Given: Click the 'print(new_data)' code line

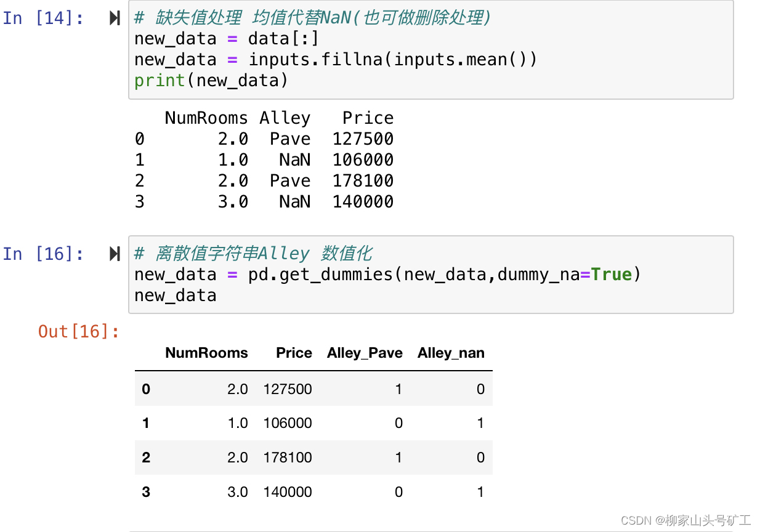Looking at the screenshot, I should [211, 81].
